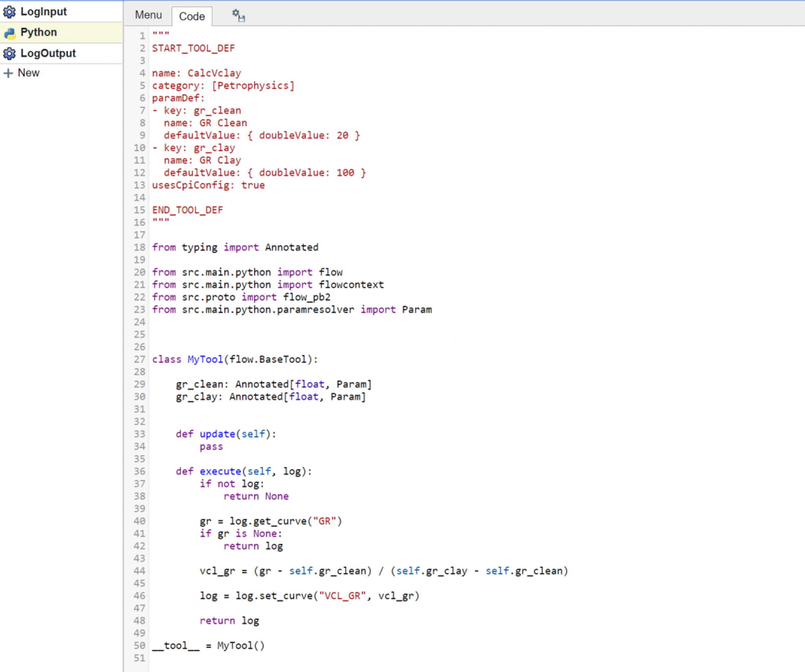Click the gear-and-save icon next to the Code tab
The image size is (805, 672).
(x=238, y=16)
